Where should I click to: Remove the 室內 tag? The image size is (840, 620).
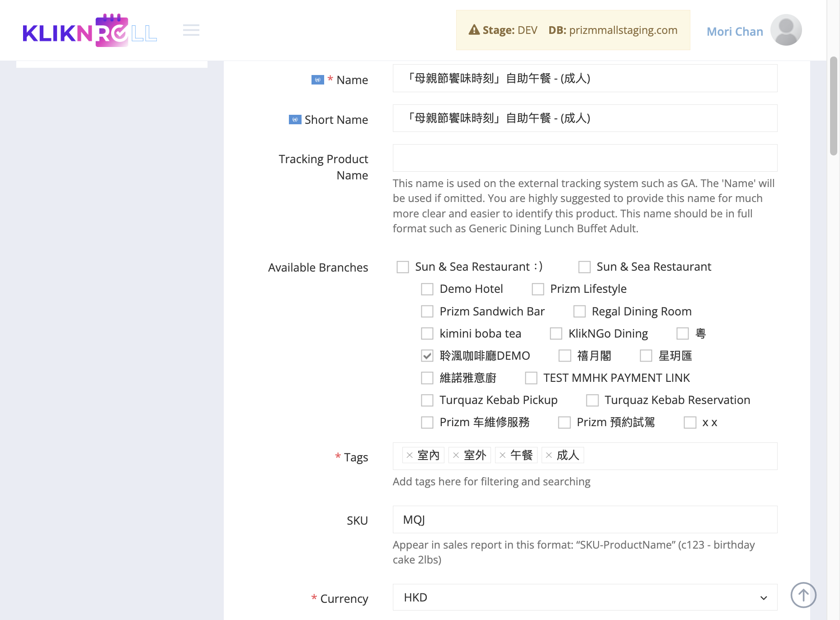pos(410,456)
